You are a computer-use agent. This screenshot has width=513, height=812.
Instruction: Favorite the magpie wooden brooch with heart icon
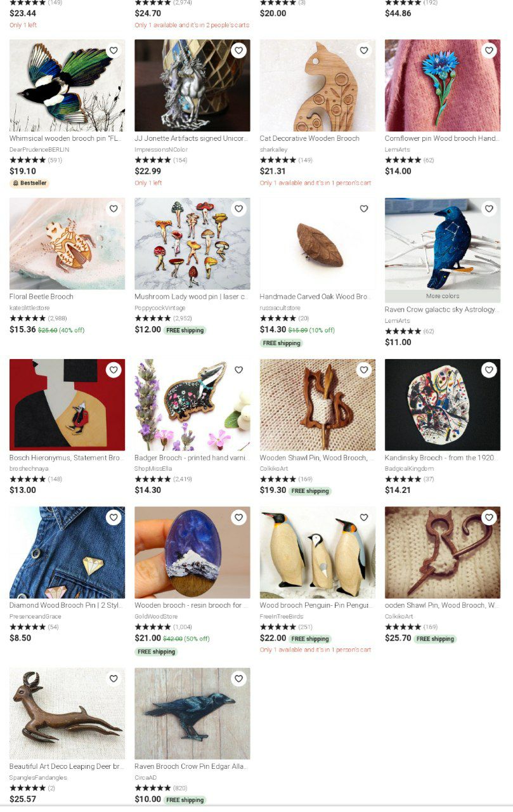tap(114, 51)
